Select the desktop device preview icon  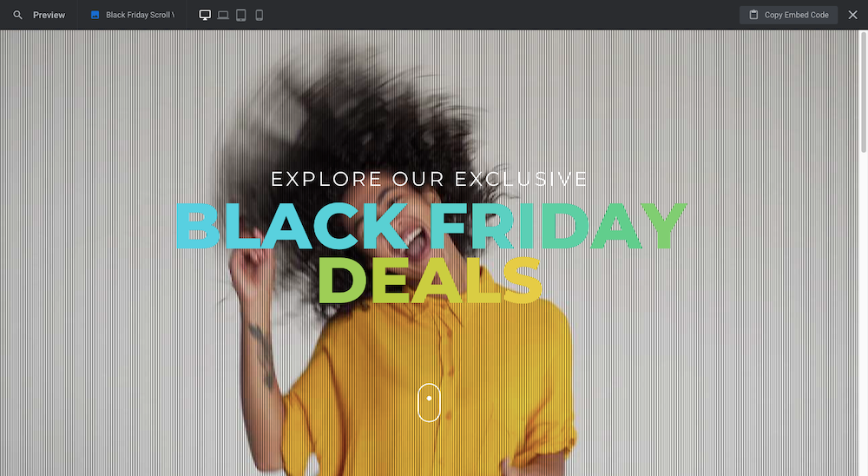click(x=205, y=15)
